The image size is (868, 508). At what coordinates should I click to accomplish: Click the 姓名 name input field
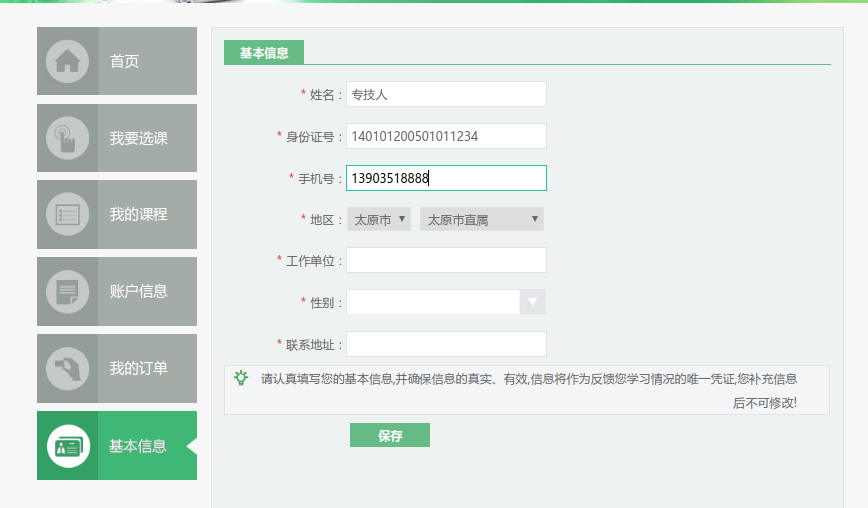(x=446, y=94)
